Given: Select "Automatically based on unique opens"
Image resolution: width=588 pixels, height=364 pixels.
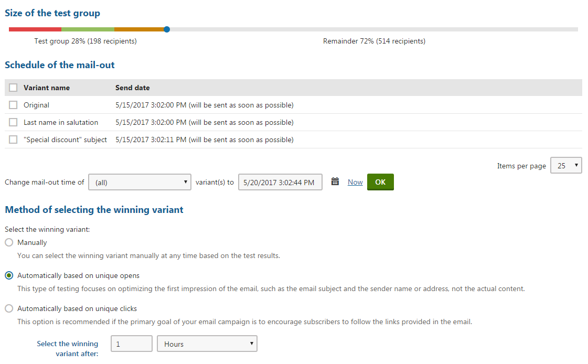Looking at the screenshot, I should coord(8,275).
